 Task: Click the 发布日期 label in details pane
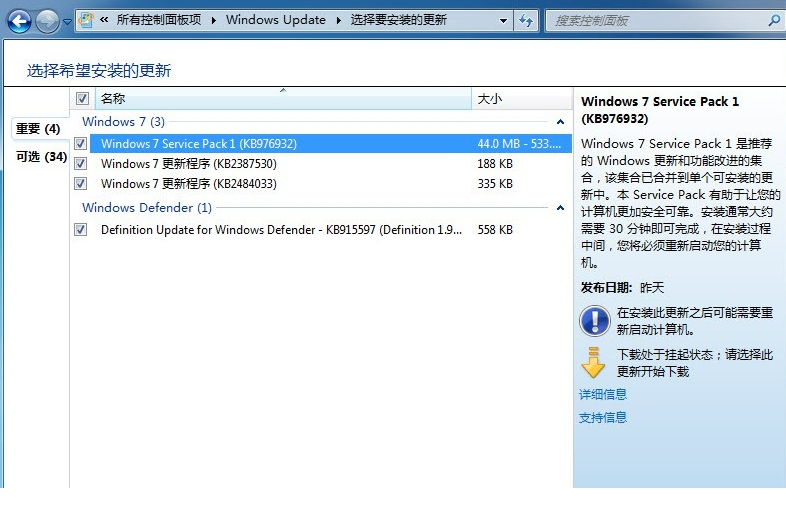[606, 287]
